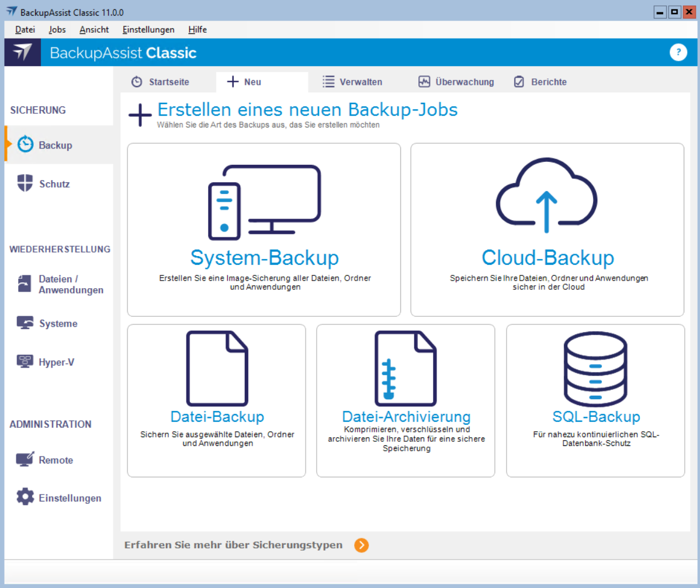
Task: Click Erfahren Sie mehr über Sicherungstypen link
Action: (233, 545)
